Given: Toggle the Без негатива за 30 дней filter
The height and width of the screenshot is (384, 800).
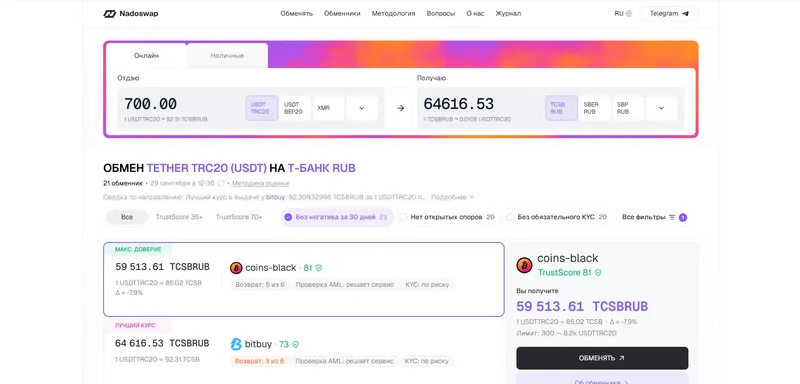Looking at the screenshot, I should tap(337, 217).
